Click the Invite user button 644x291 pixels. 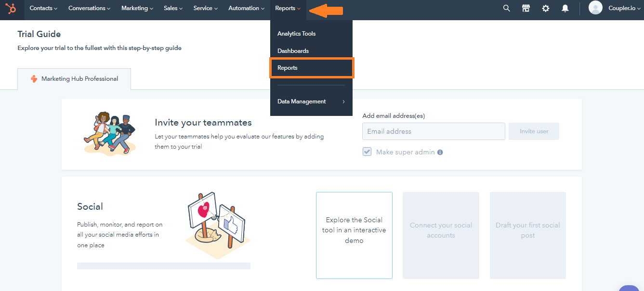coord(534,131)
